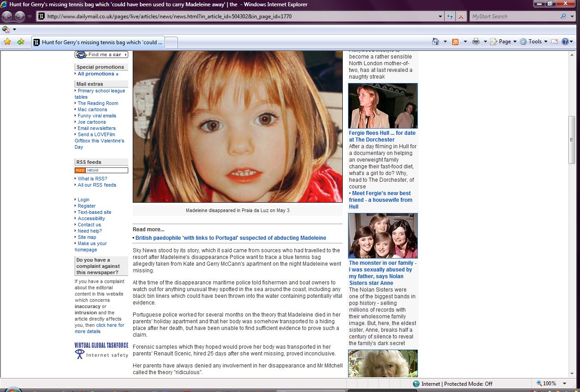
Task: Expand the address bar history dropdown
Action: click(x=441, y=17)
